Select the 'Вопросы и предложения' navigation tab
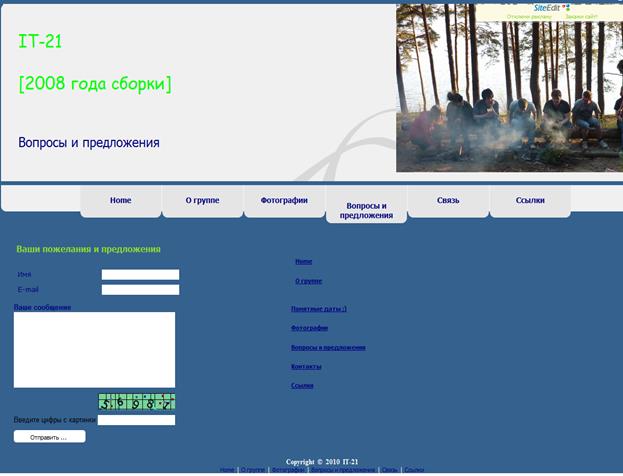Viewport: 623px width, 476px height. [x=366, y=210]
